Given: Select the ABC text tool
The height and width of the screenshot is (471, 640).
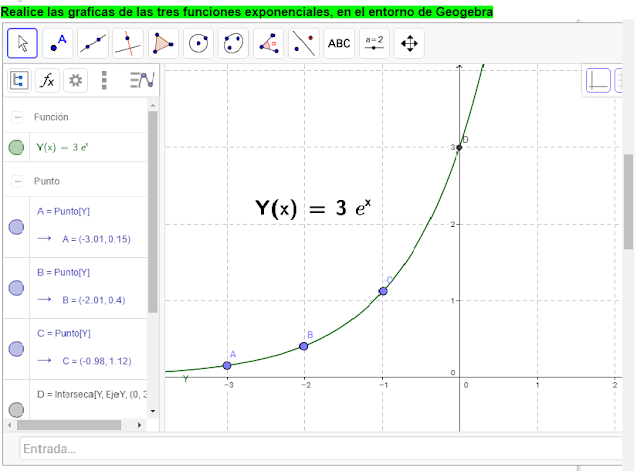Looking at the screenshot, I should click(339, 43).
